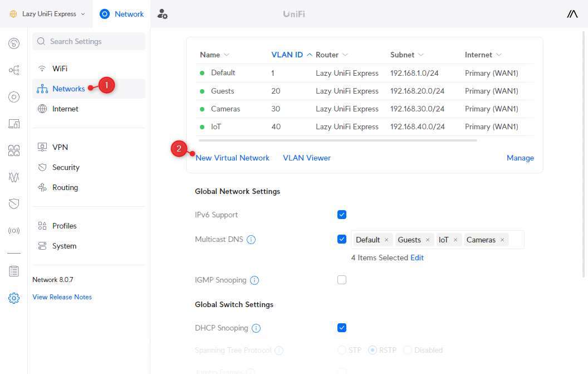The height and width of the screenshot is (374, 588).
Task: View the System Log
Action: (14, 271)
